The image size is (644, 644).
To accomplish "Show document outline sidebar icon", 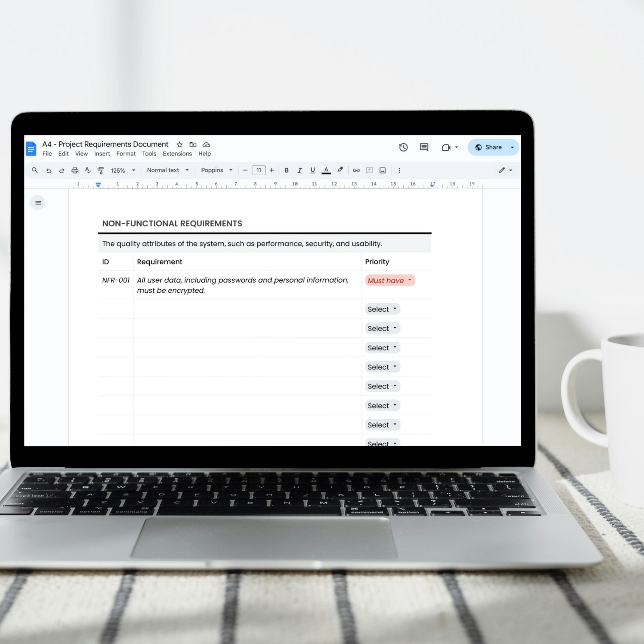I will [x=38, y=203].
